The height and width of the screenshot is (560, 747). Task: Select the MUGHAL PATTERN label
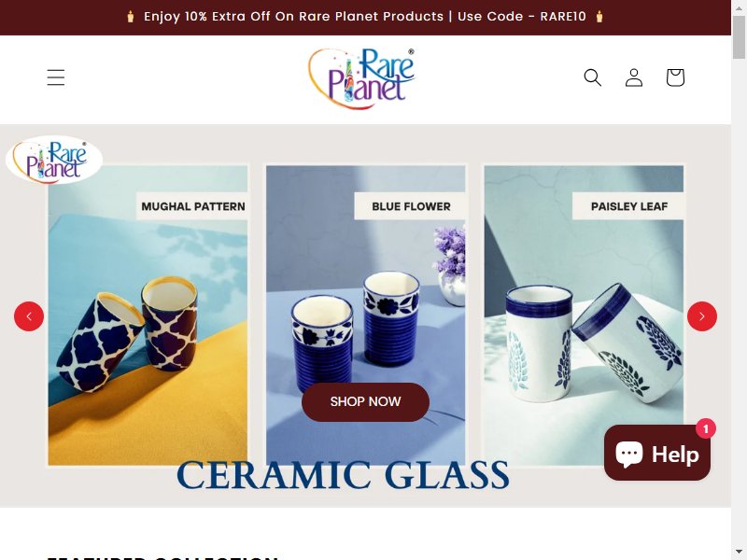[x=193, y=206]
